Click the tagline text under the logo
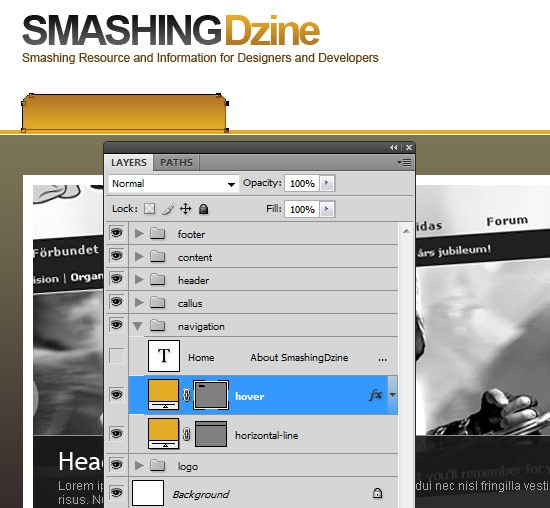550x508 pixels. (200, 58)
